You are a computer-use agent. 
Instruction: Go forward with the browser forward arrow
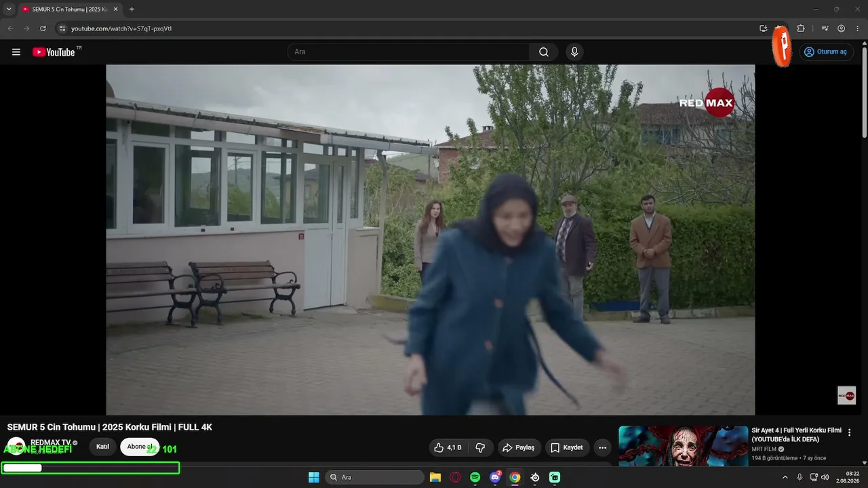[x=26, y=28]
